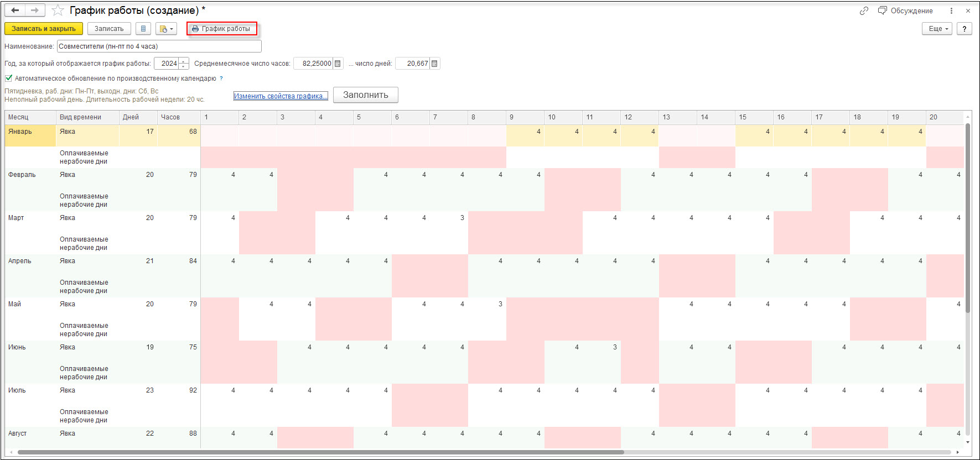Click the Заполнить button
This screenshot has height=460, width=980.
366,95
